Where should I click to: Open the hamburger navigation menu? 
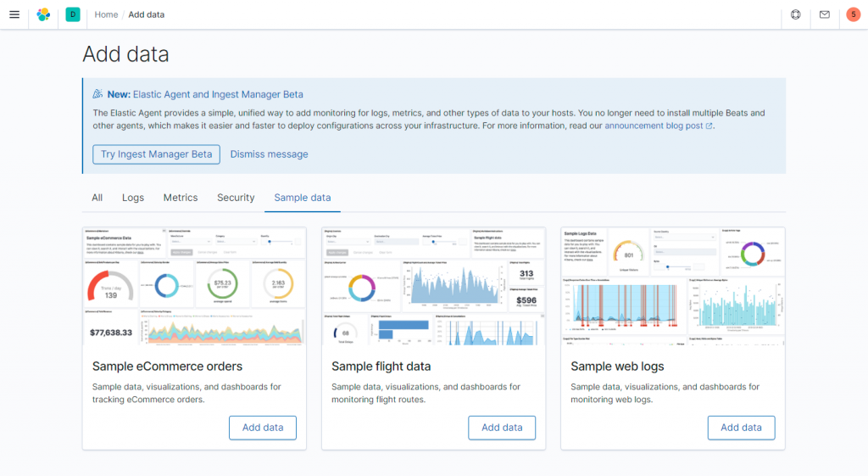click(x=14, y=14)
